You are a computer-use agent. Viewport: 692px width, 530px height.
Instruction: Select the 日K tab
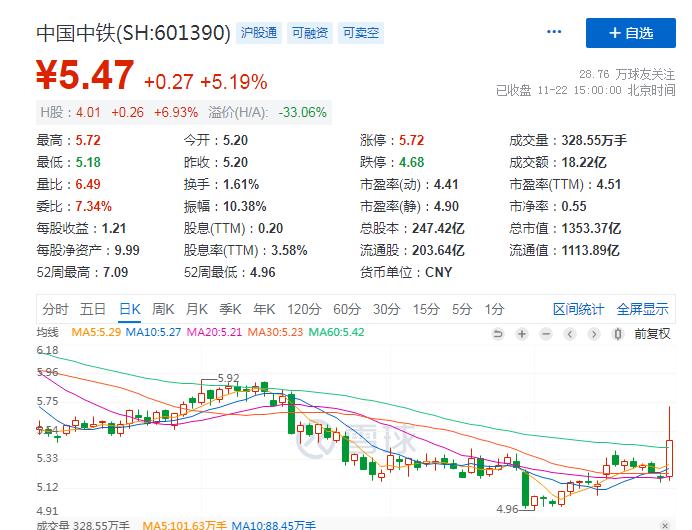(130, 309)
